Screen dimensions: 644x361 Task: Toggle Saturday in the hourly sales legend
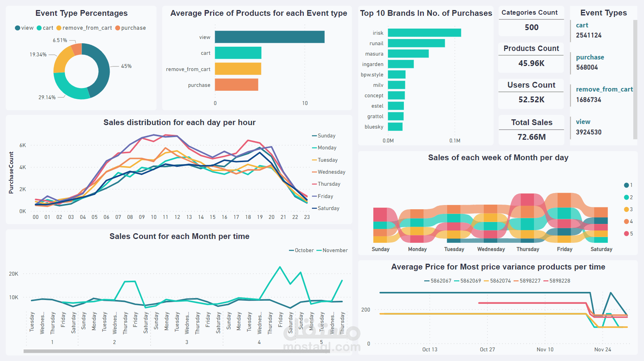pyautogui.click(x=326, y=208)
